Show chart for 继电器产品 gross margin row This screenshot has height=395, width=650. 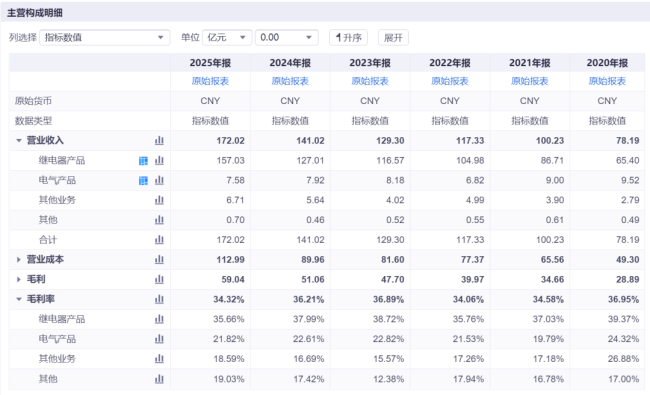point(159,319)
